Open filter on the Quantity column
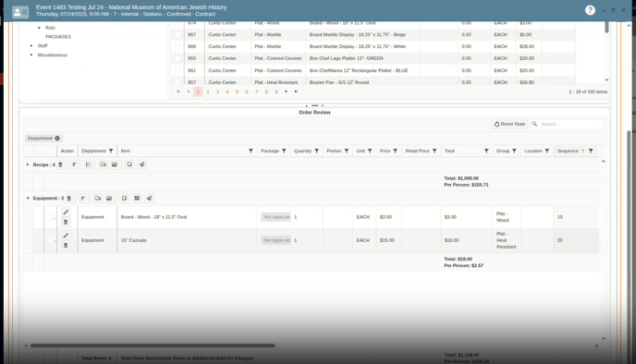 316,151
